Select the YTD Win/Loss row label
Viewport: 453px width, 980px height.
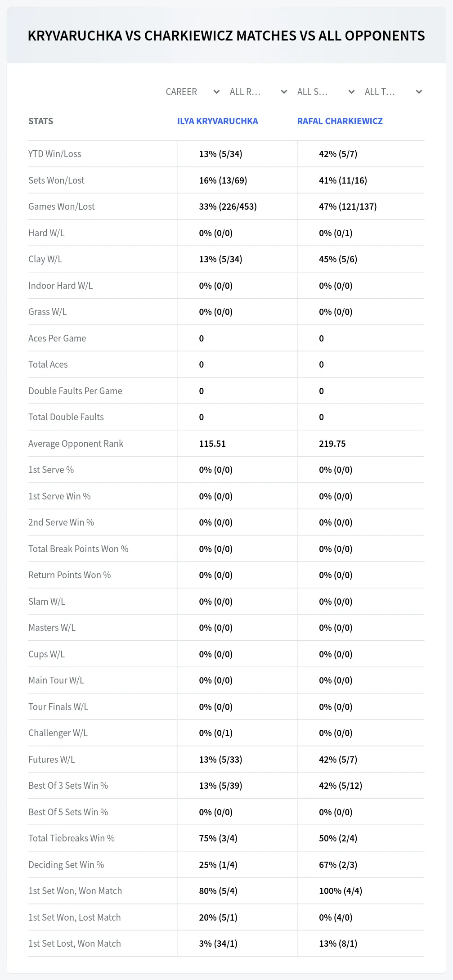(55, 154)
